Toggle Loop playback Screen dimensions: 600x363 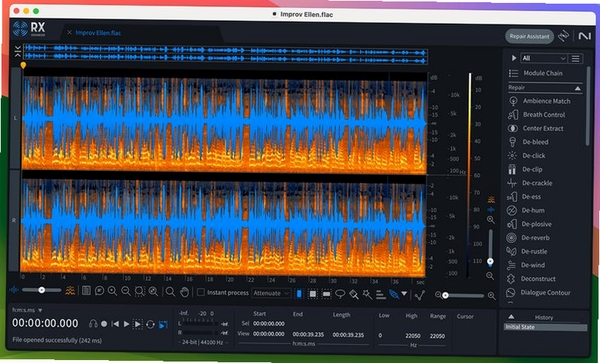pyautogui.click(x=150, y=324)
